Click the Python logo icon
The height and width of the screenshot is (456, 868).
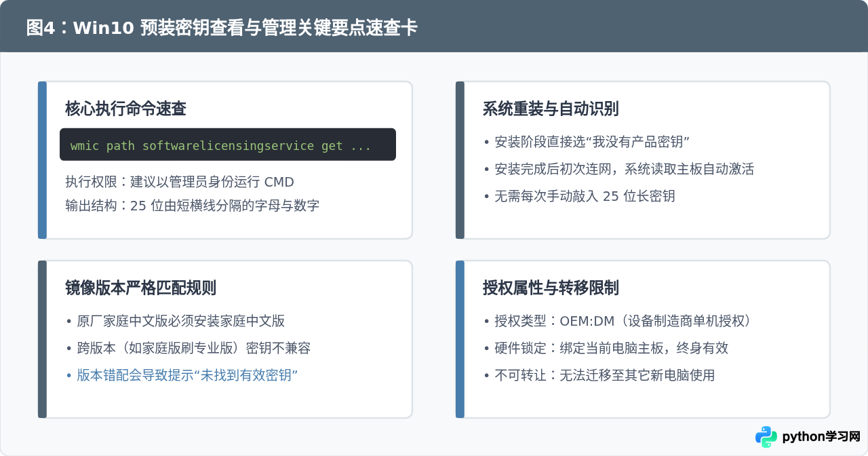[766, 437]
